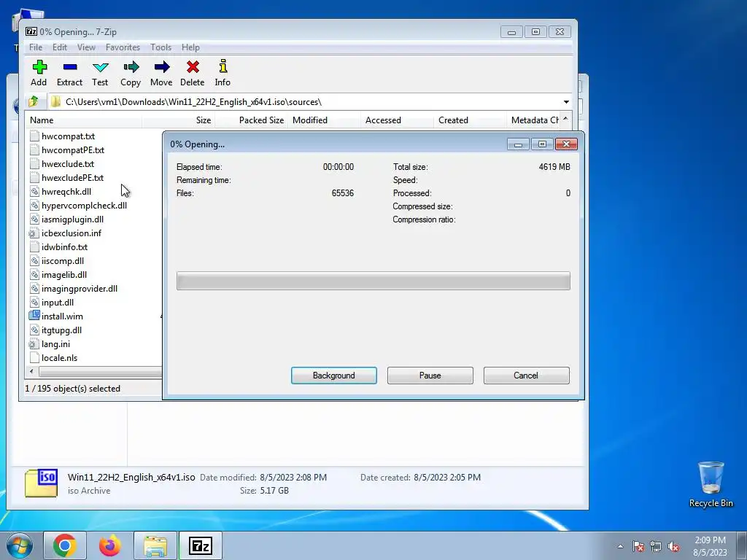Select hwreqchk.dll file
This screenshot has width=747, height=560.
click(x=66, y=192)
